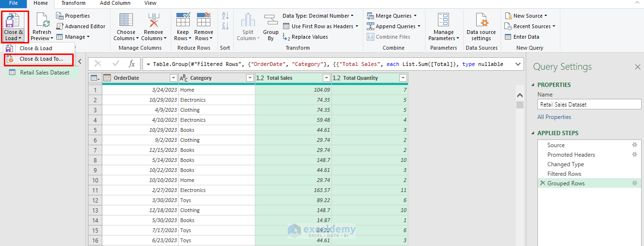
Task: Cancel formula edit with X icon
Action: point(98,64)
